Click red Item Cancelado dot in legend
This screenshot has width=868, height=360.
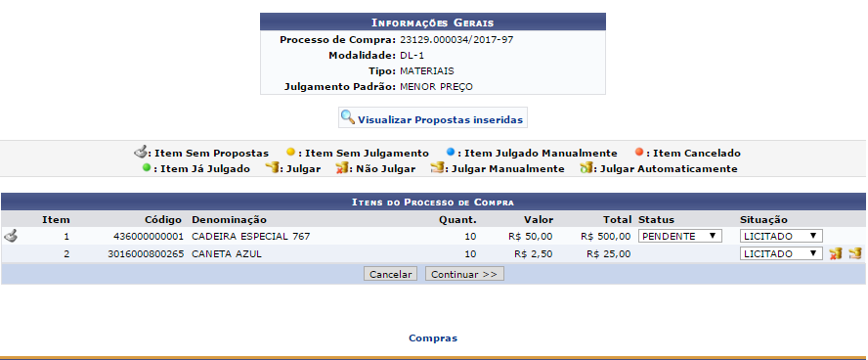coord(639,152)
